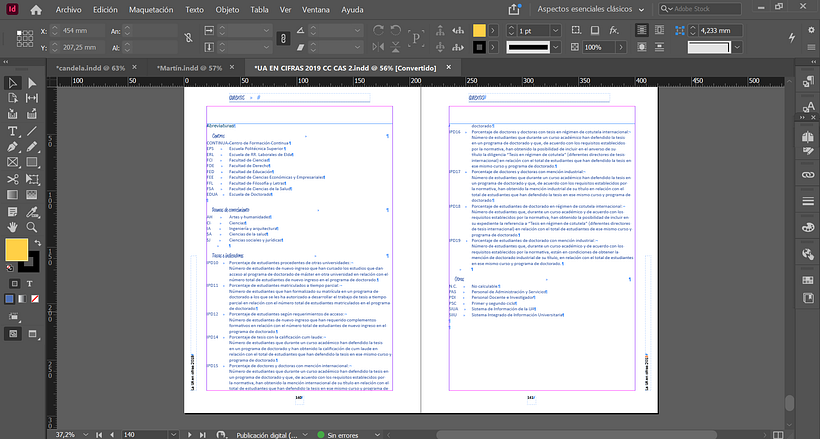Open the page number dropdown
This screenshot has height=439, width=820.
(174, 434)
